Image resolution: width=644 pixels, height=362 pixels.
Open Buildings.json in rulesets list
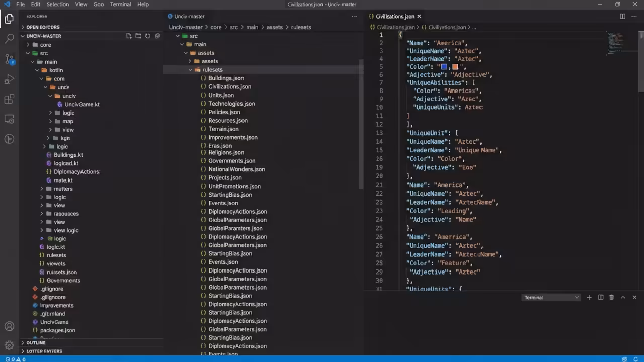click(226, 78)
